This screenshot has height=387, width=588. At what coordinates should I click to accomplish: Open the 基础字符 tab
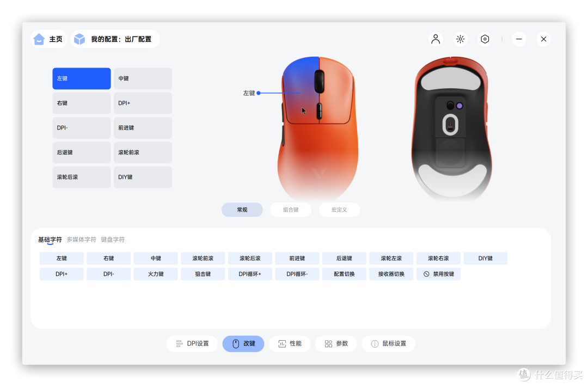point(50,239)
